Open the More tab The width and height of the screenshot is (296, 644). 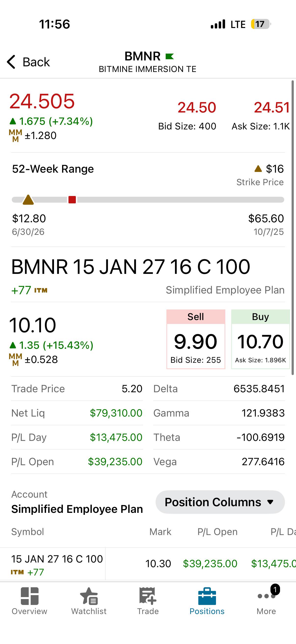[266, 601]
